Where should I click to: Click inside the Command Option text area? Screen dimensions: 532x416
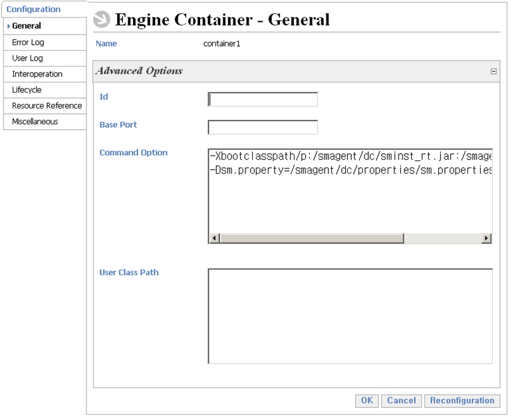[350, 196]
